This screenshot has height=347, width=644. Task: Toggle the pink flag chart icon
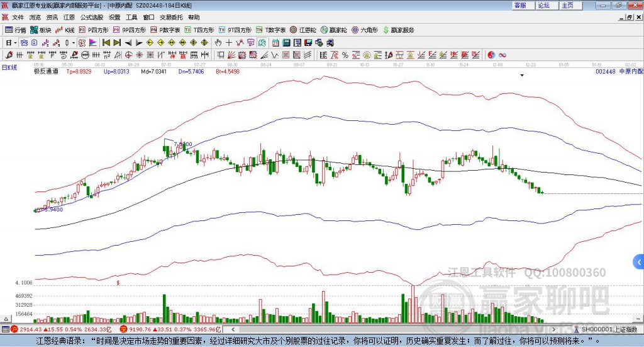tap(93, 43)
